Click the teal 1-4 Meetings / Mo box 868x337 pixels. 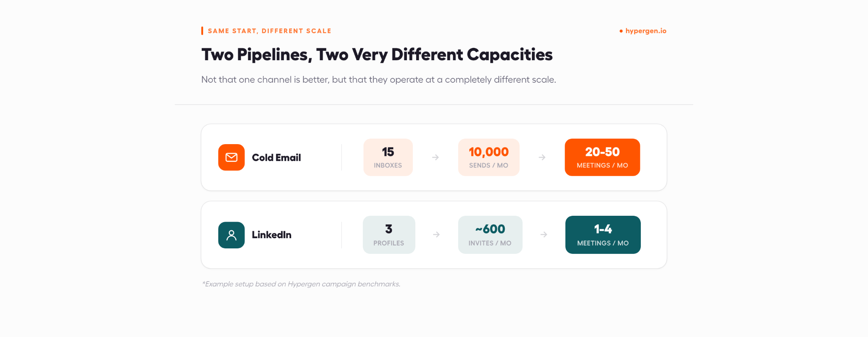coord(603,235)
